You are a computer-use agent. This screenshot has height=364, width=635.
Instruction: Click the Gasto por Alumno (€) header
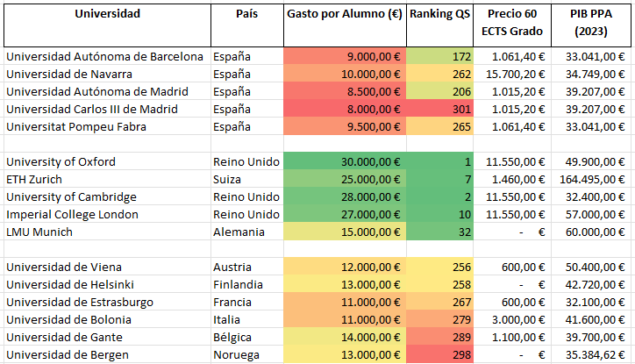click(x=345, y=25)
